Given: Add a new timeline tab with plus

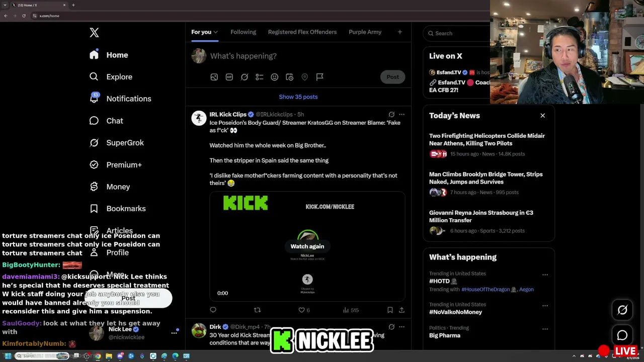Looking at the screenshot, I should [x=400, y=32].
